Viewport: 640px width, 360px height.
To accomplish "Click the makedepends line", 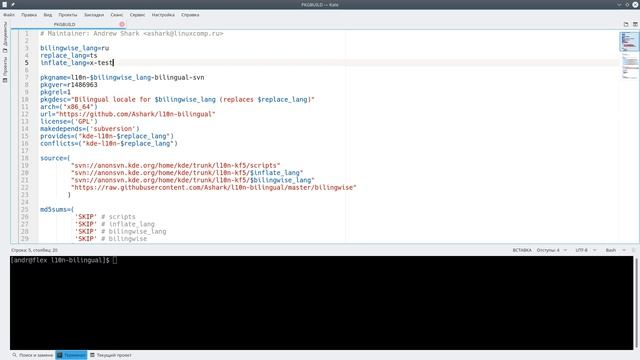I will coord(90,129).
